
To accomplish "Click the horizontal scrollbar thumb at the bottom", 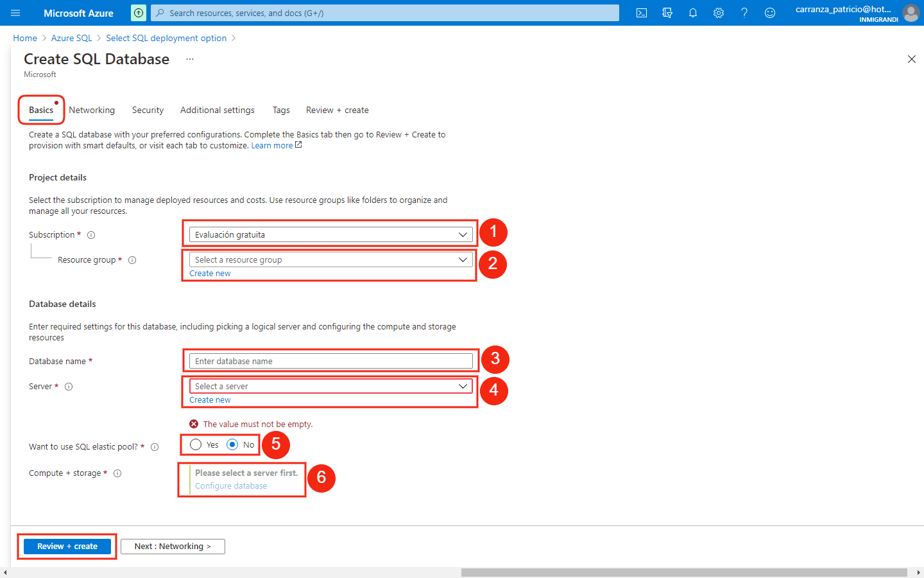I will click(684, 572).
